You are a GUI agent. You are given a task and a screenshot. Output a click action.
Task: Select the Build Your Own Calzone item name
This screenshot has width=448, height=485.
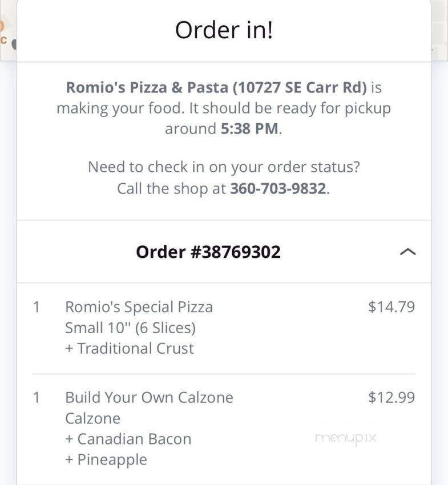click(x=149, y=397)
